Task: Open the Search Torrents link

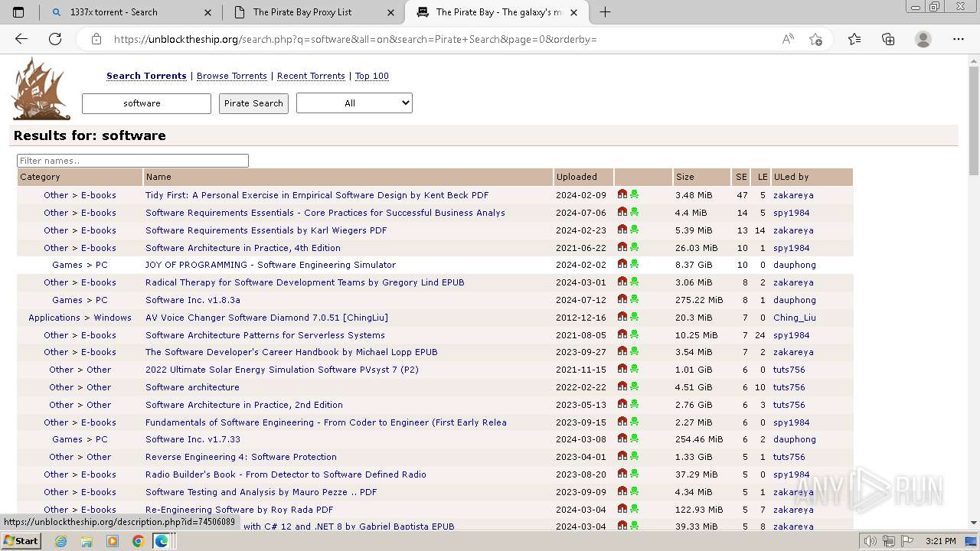Action: click(146, 76)
